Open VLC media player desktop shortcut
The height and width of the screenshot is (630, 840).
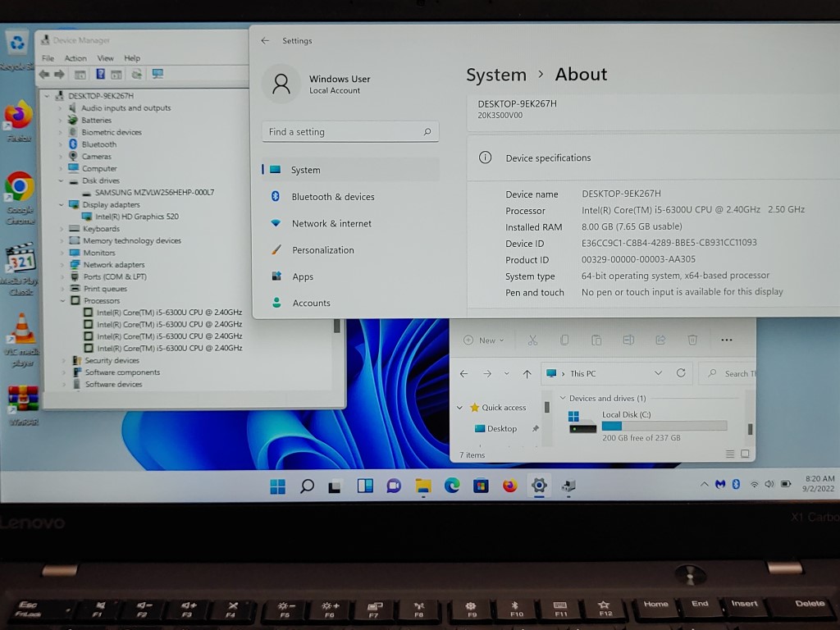(21, 340)
